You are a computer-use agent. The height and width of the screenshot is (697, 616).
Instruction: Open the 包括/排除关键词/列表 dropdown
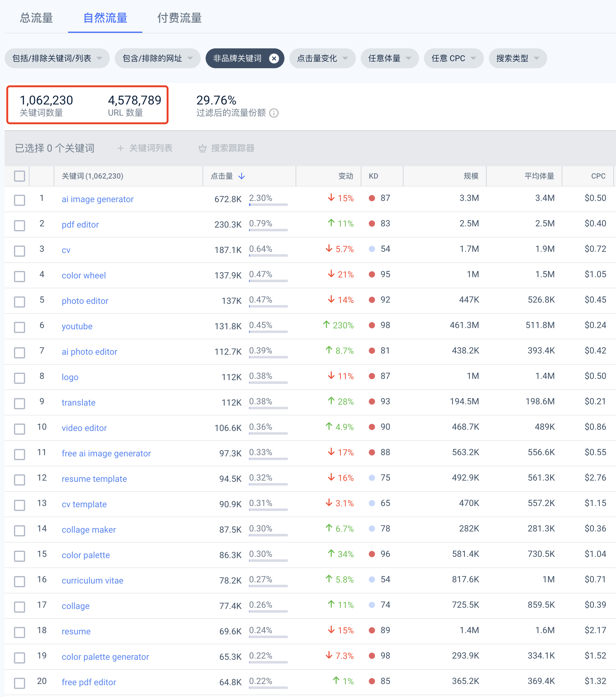click(57, 58)
